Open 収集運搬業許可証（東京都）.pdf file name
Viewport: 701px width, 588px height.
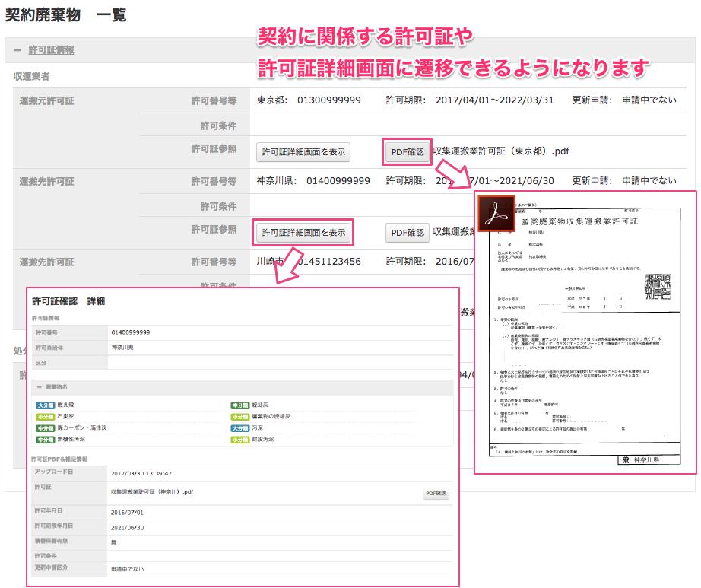tap(501, 151)
